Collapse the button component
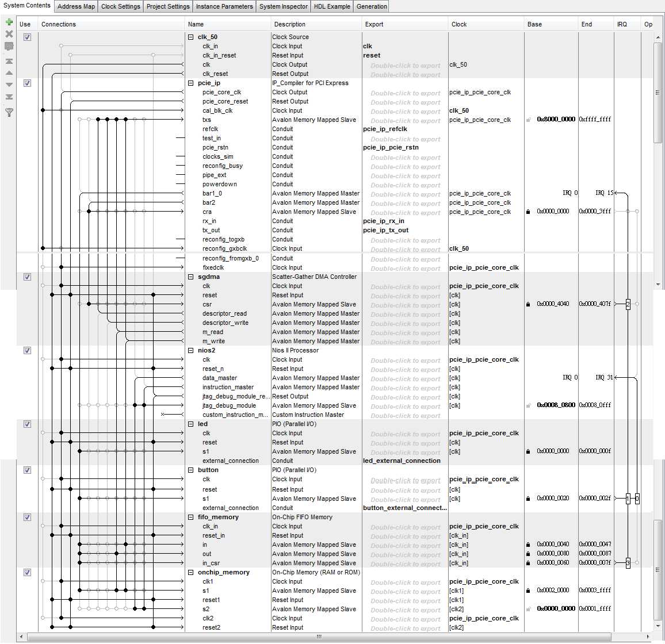Image resolution: width=665 pixels, height=644 pixels. pyautogui.click(x=191, y=470)
